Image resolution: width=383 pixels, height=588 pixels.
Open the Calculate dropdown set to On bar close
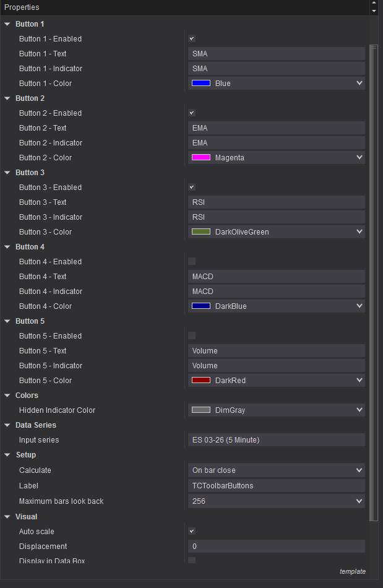point(276,470)
